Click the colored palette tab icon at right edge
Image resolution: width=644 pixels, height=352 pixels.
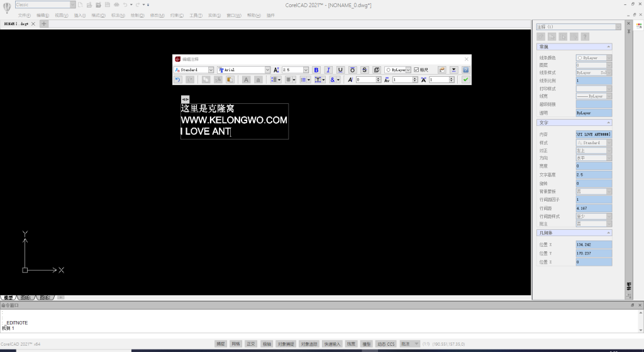tap(639, 25)
